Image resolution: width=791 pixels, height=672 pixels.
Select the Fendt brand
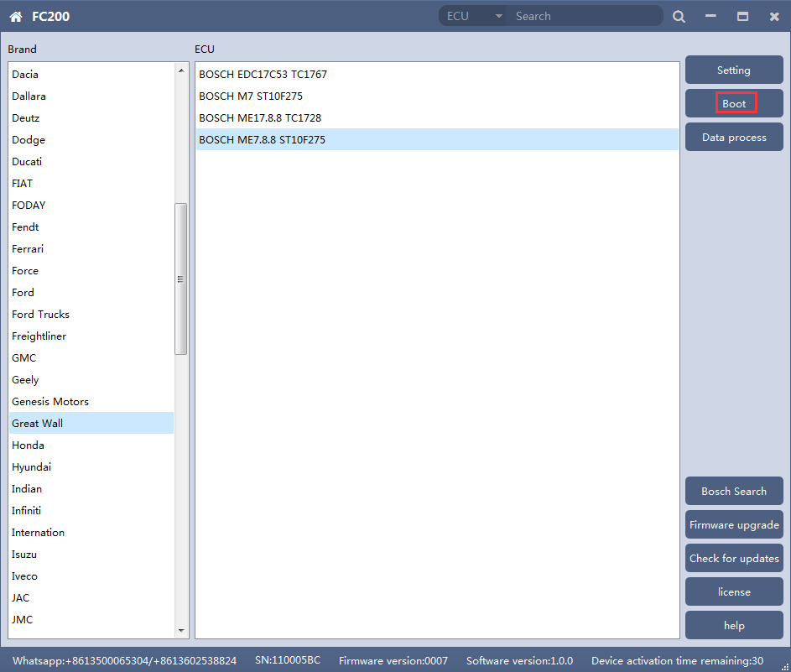[91, 227]
